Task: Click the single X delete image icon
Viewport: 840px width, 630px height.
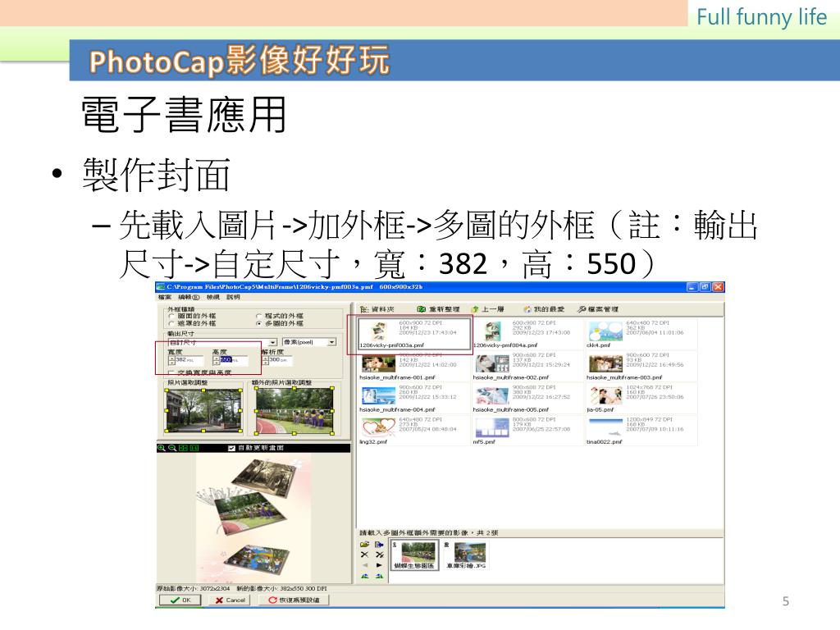Action: click(x=365, y=555)
